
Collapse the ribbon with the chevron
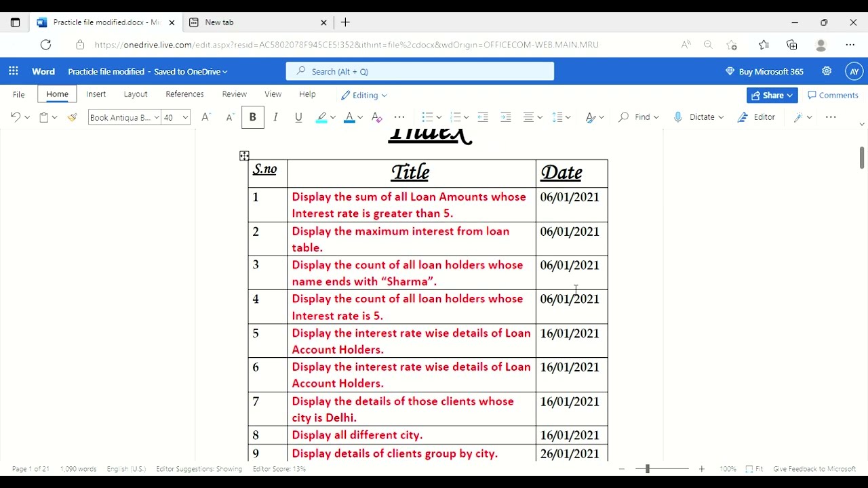click(x=862, y=124)
